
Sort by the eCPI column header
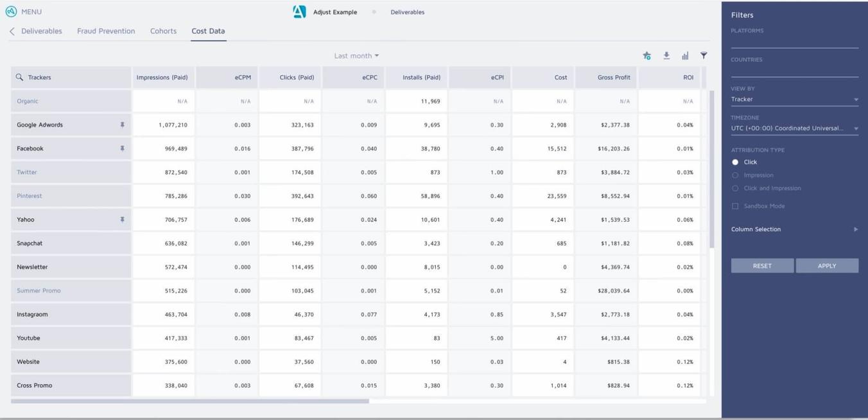pos(480,77)
